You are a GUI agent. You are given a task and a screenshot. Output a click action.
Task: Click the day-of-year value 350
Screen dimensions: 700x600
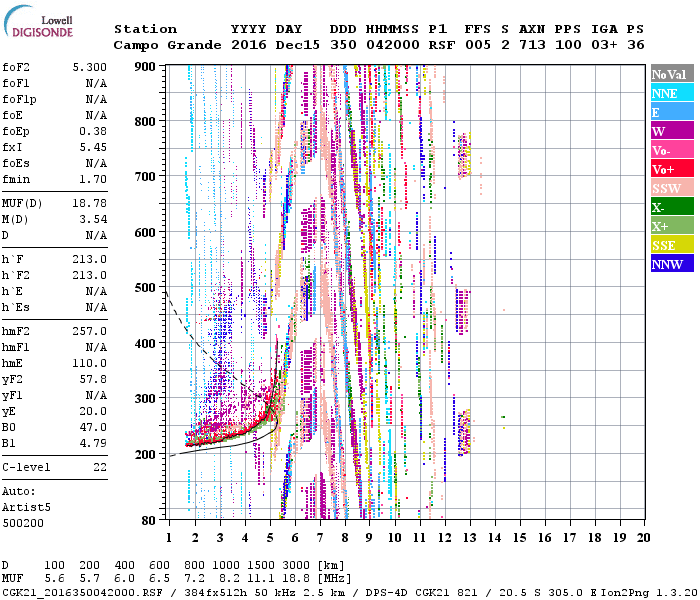click(x=343, y=45)
